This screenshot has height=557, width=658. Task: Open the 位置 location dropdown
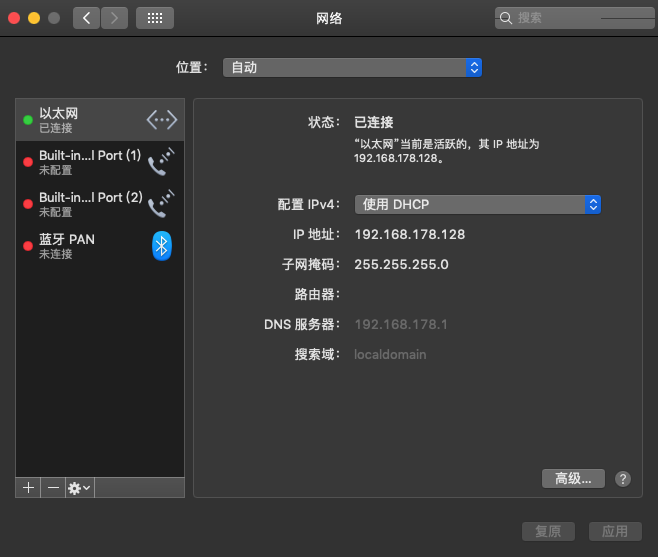[x=353, y=67]
